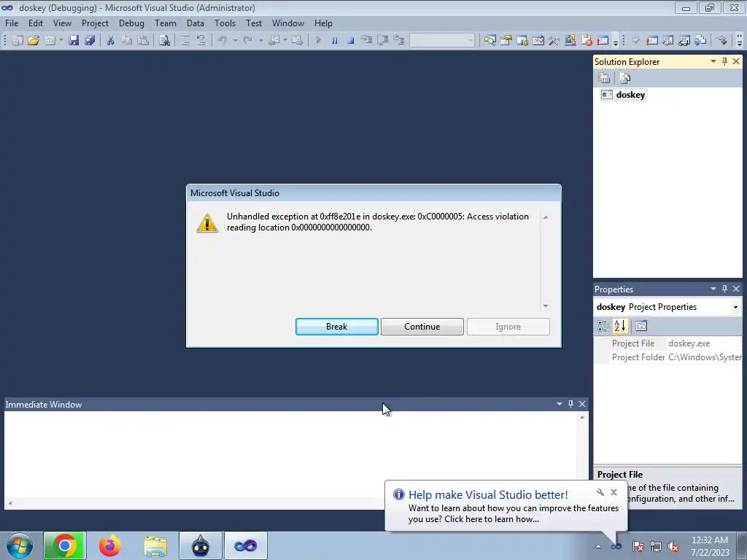Image resolution: width=747 pixels, height=560 pixels.
Task: Click the Comment Out Lines icon
Action: [x=185, y=41]
